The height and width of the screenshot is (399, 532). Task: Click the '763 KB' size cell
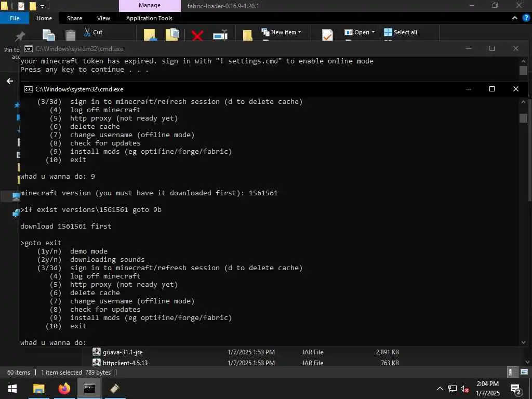pyautogui.click(x=390, y=363)
